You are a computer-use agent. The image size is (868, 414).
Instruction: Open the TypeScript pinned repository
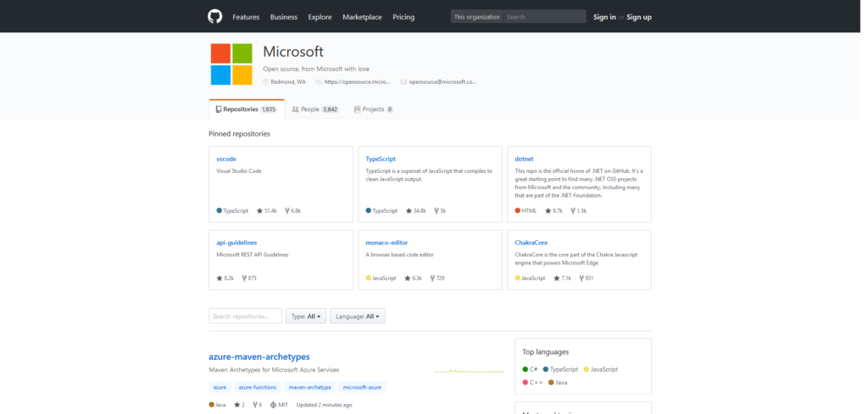pyautogui.click(x=381, y=159)
